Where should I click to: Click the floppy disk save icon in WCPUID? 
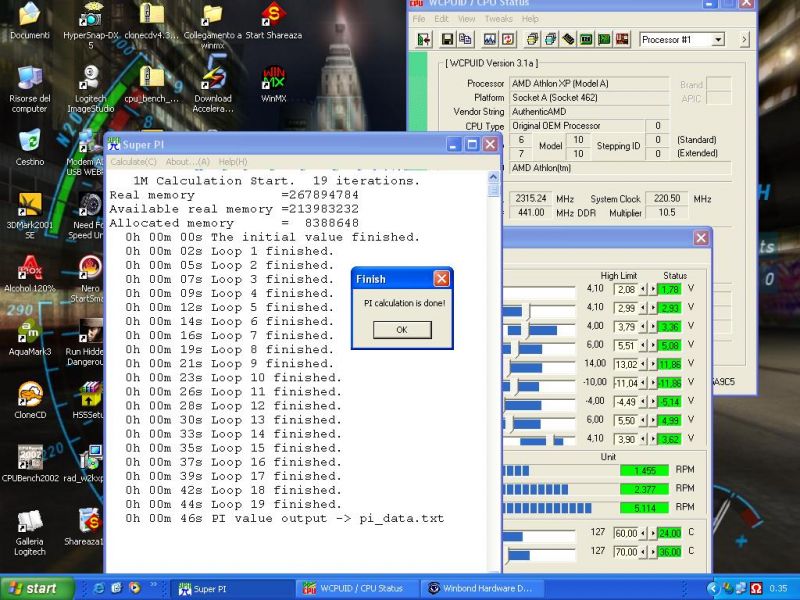[447, 39]
